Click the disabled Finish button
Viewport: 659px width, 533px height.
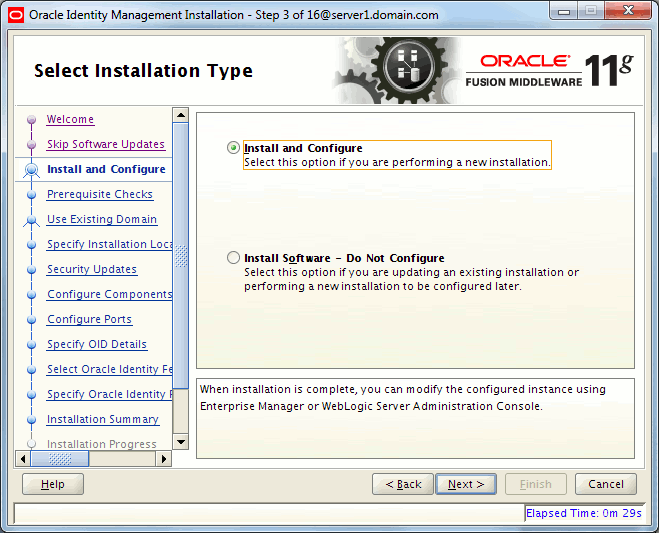coord(536,484)
